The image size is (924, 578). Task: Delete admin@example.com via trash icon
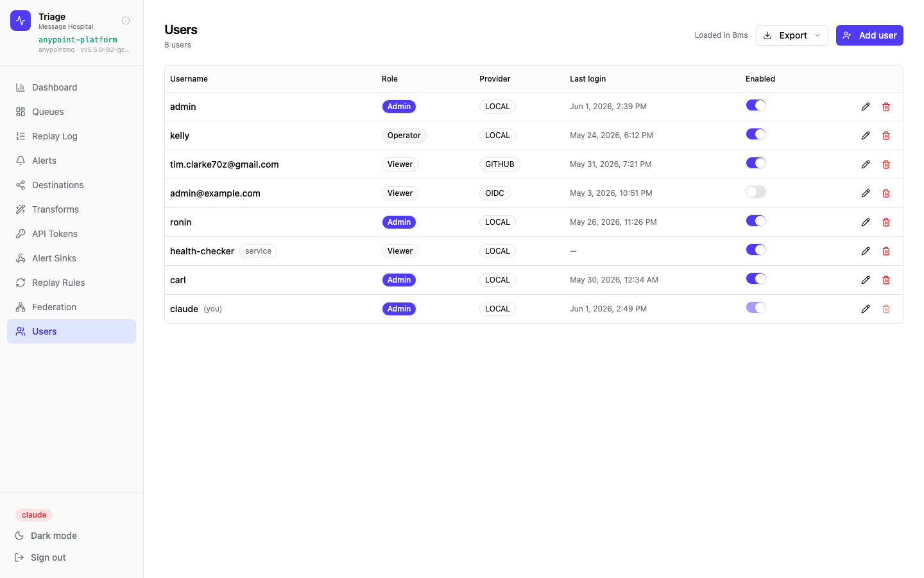coord(886,193)
